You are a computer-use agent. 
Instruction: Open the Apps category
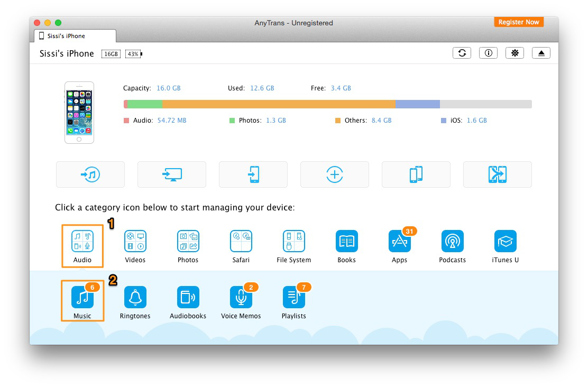coord(399,241)
